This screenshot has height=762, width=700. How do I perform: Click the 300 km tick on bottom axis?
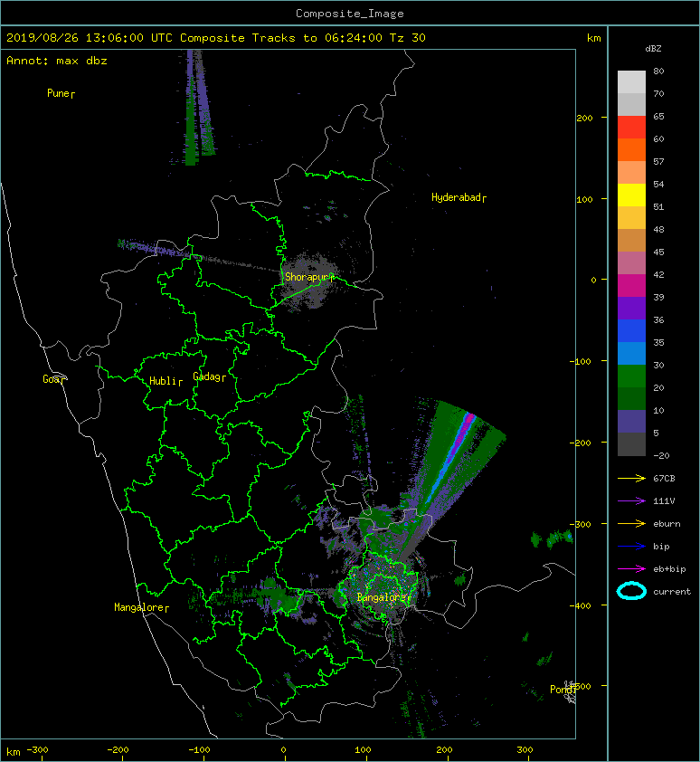[x=525, y=750]
